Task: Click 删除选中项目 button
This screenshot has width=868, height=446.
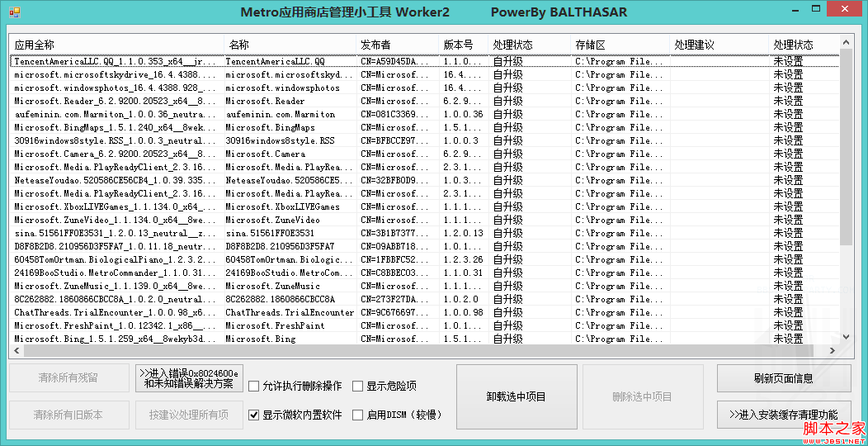Action: (x=642, y=396)
